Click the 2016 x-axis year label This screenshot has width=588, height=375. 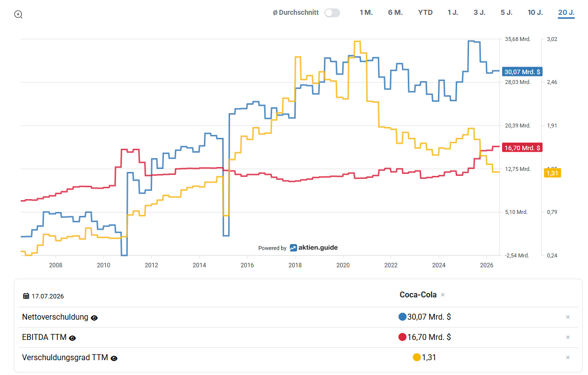247,265
